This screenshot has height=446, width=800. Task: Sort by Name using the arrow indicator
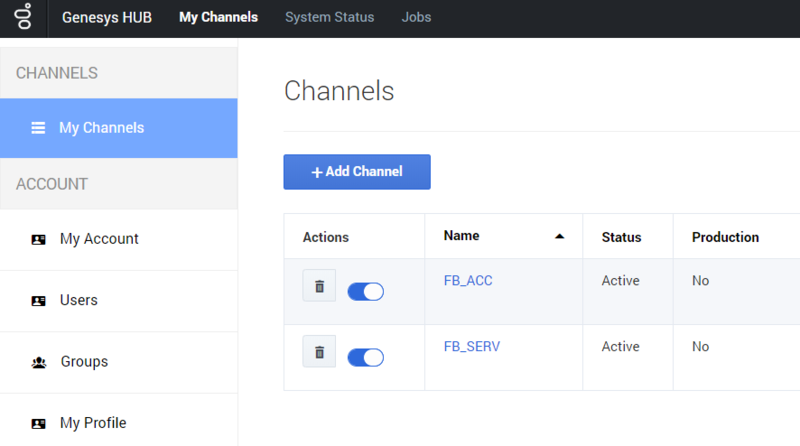(560, 236)
